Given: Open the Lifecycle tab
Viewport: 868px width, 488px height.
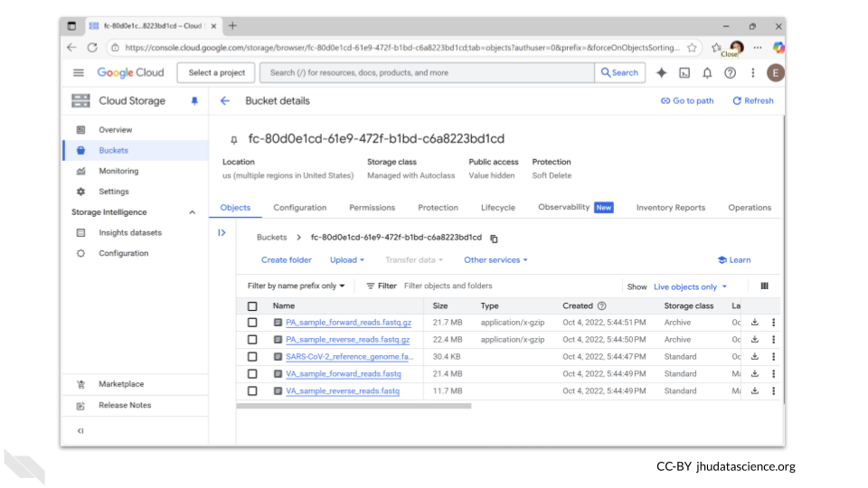Looking at the screenshot, I should (x=497, y=208).
